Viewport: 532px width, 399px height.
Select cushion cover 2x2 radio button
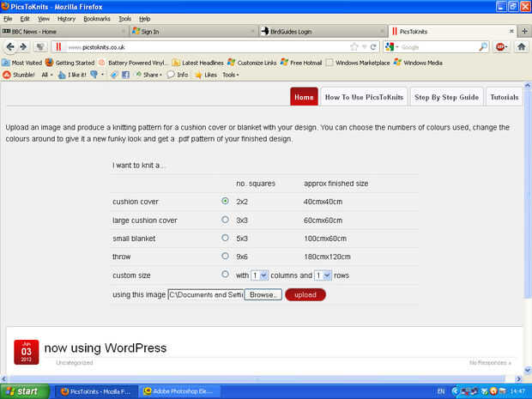tap(225, 201)
